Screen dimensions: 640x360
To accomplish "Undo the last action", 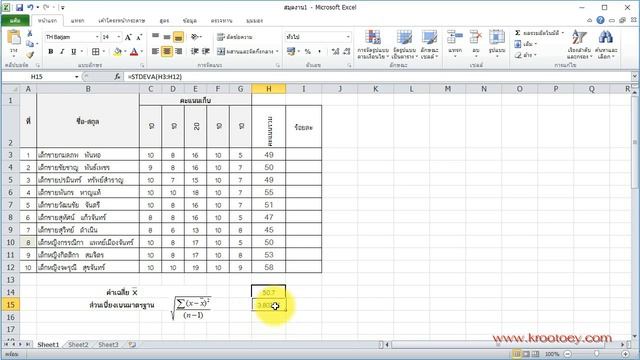I will point(31,7).
